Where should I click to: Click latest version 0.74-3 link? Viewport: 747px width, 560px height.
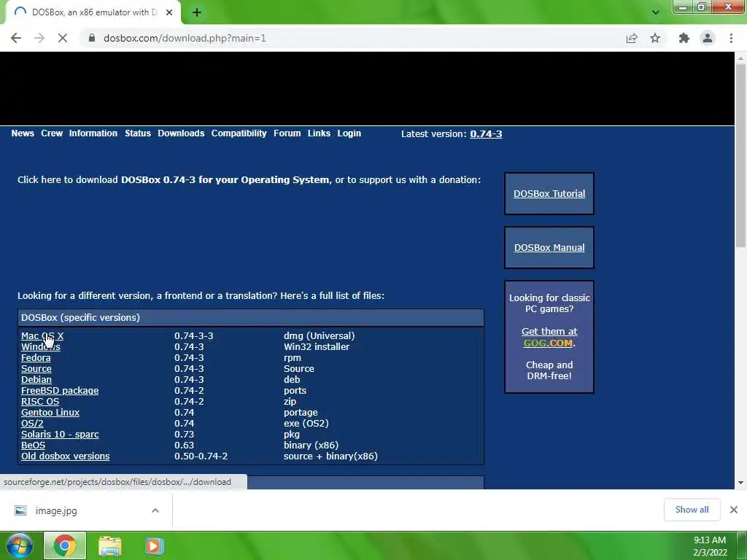[486, 134]
